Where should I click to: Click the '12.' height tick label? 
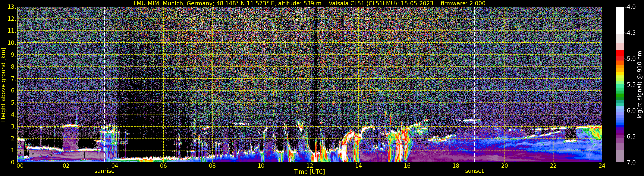[x=12, y=19]
